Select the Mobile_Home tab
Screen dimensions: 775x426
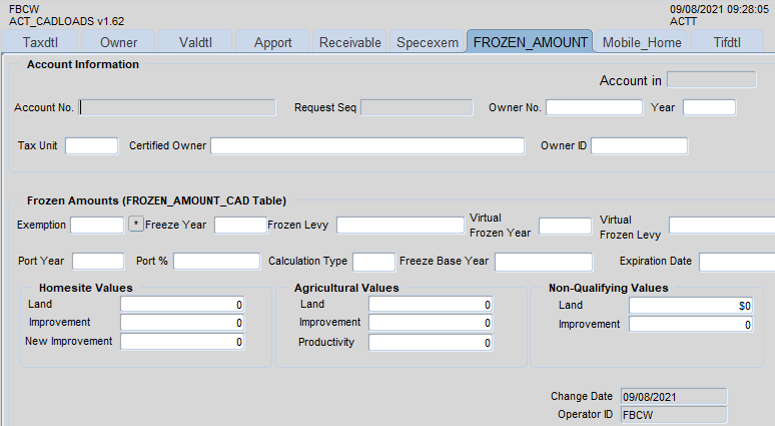[x=642, y=42]
